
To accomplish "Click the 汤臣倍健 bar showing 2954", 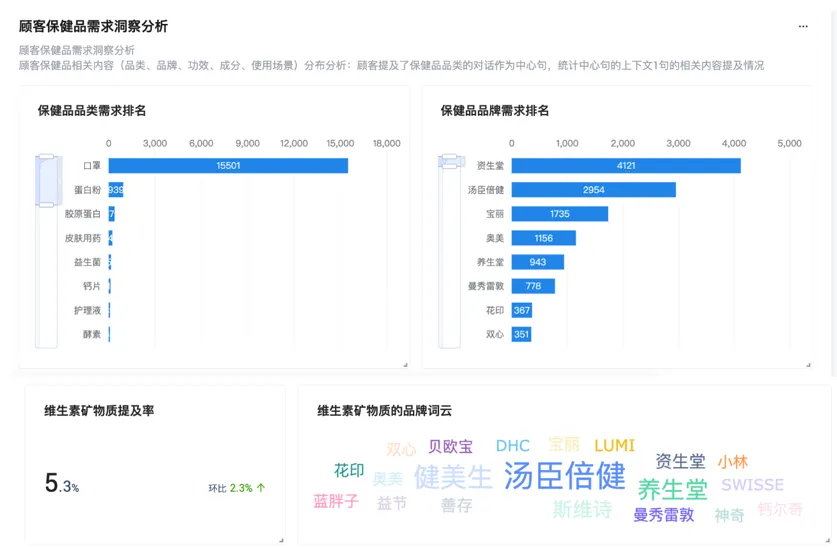I will (x=593, y=190).
